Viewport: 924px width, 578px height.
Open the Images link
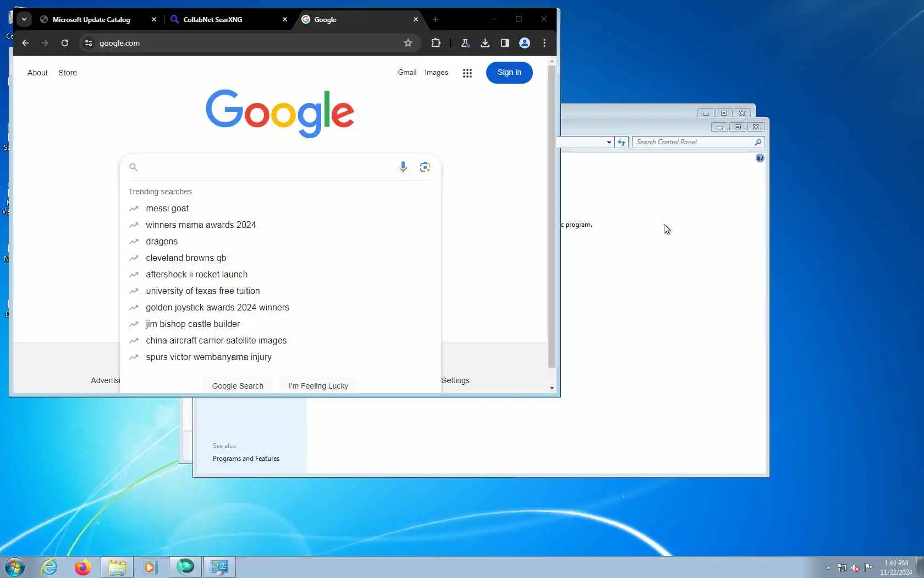click(x=436, y=73)
